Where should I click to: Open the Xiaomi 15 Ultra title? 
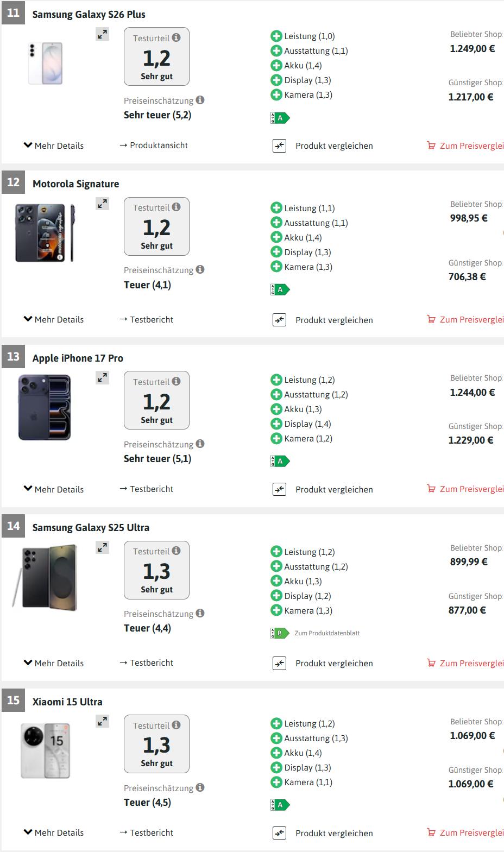pyautogui.click(x=67, y=702)
